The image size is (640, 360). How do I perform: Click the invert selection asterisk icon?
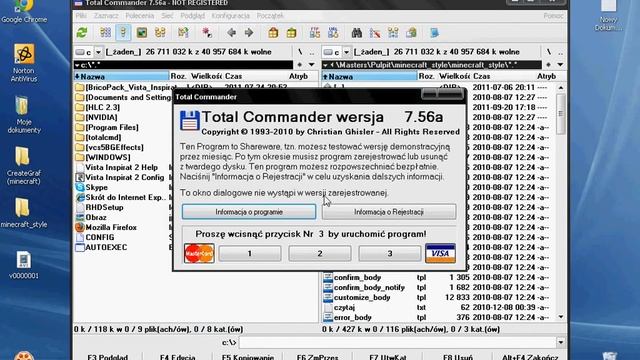pos(207,33)
